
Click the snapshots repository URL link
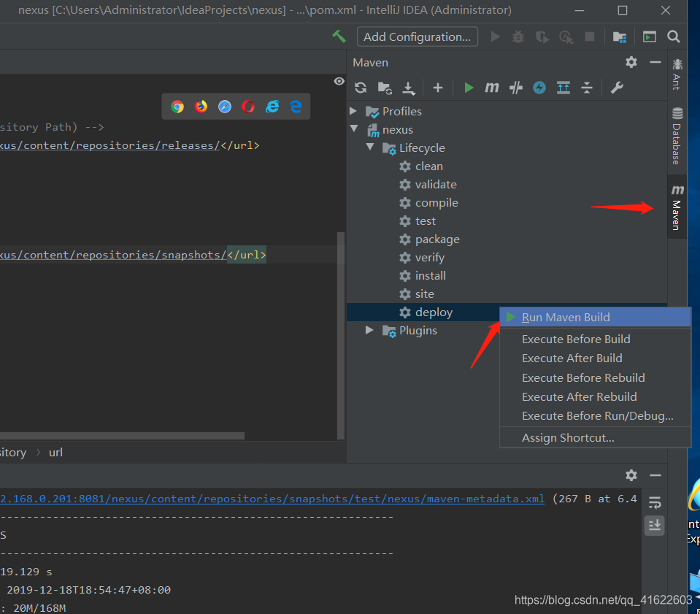(113, 255)
